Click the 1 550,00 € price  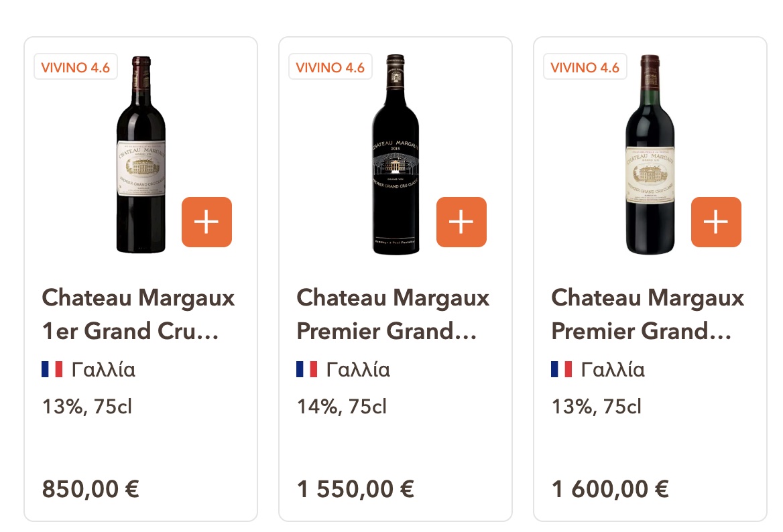tap(355, 489)
